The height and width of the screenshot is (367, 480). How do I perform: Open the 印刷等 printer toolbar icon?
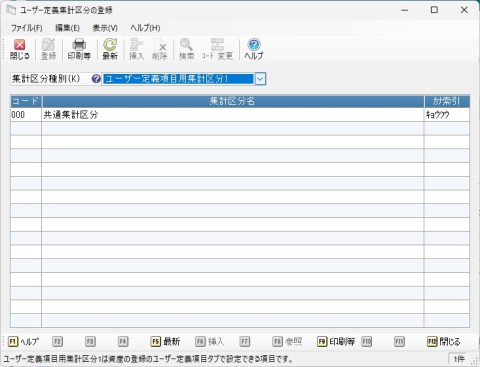click(x=79, y=49)
